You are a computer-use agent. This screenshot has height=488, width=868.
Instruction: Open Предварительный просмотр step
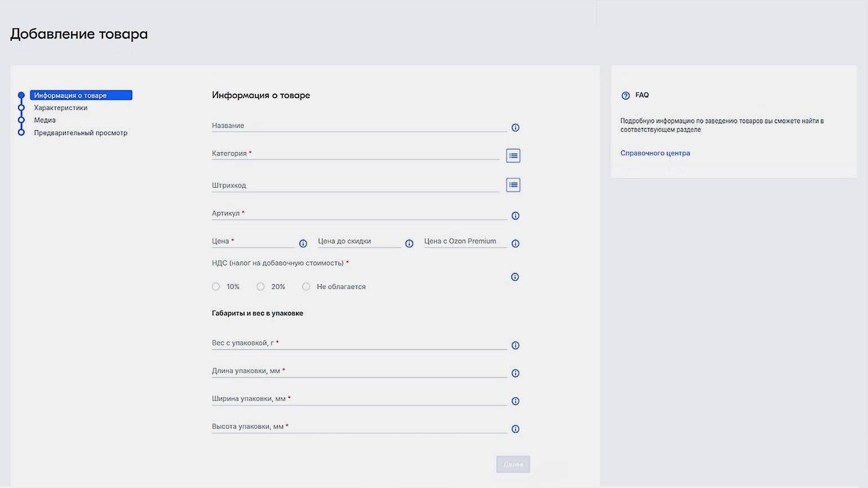(x=81, y=133)
